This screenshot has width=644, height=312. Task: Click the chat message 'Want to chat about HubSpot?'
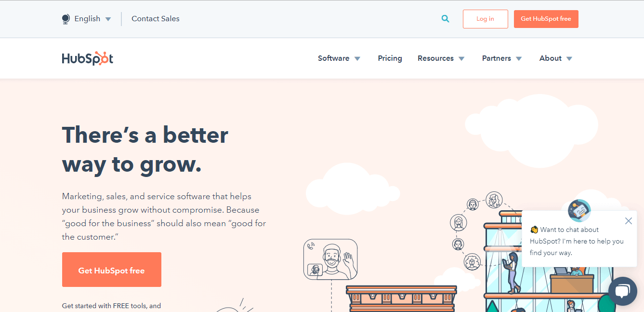coord(577,241)
